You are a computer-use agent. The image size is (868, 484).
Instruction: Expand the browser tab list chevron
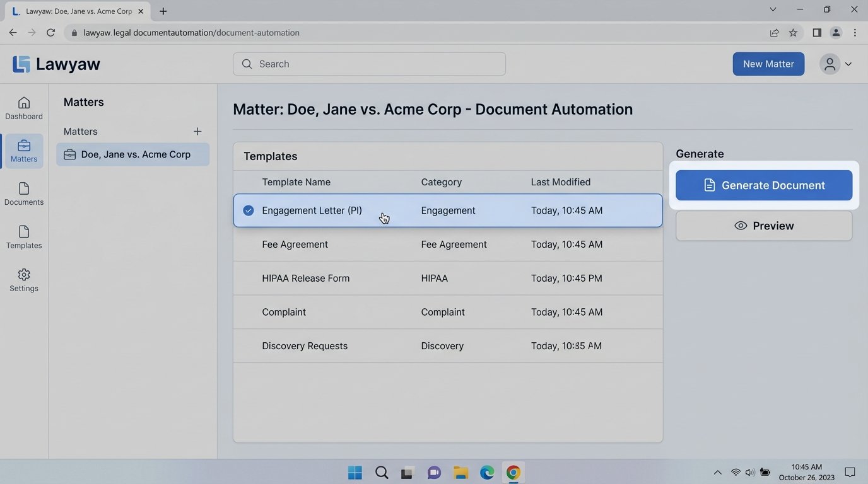coord(772,9)
